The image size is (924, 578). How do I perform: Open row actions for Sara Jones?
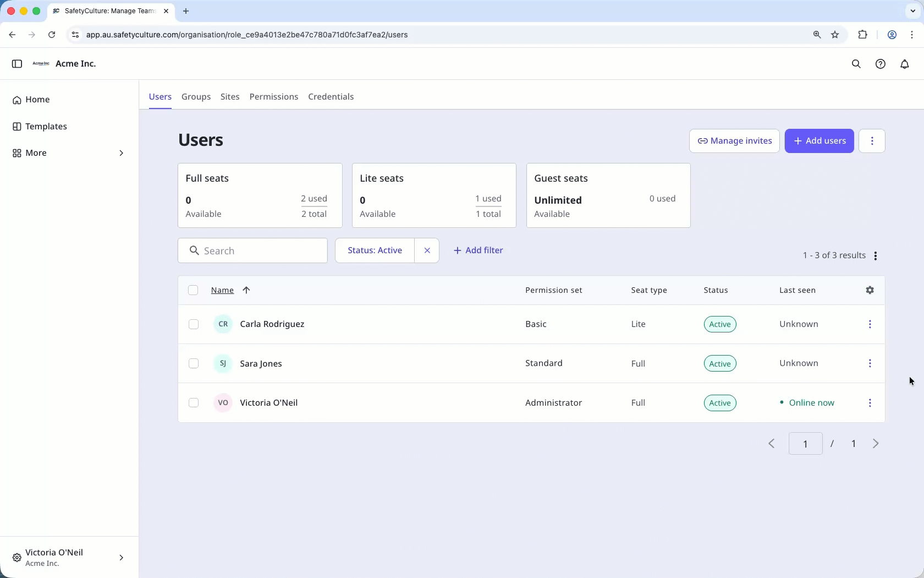[x=870, y=363]
